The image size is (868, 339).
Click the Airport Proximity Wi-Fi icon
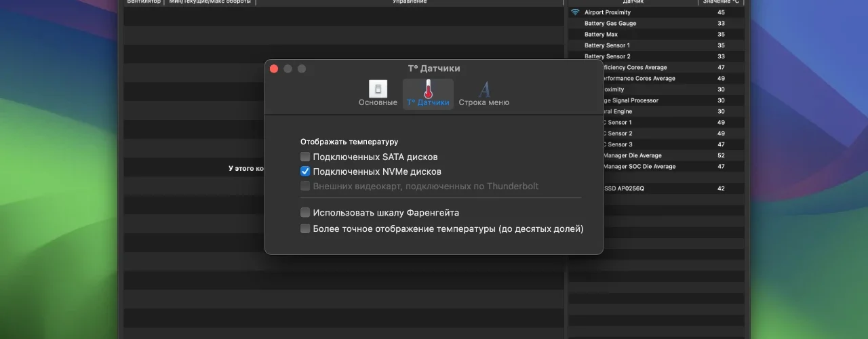coord(575,12)
